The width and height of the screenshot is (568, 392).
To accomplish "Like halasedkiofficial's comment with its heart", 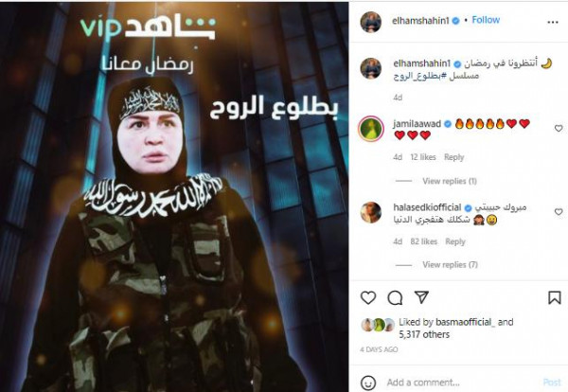I will pos(559,211).
